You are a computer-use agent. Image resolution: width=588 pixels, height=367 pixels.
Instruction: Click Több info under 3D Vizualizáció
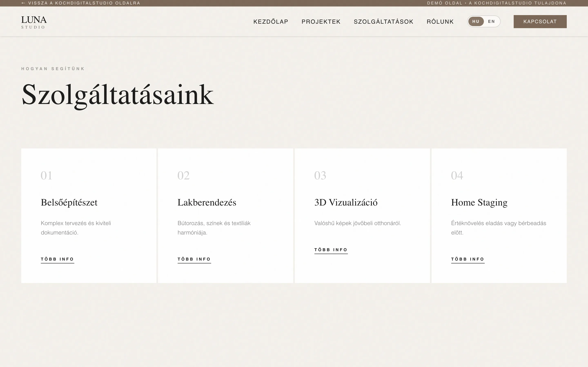(331, 250)
